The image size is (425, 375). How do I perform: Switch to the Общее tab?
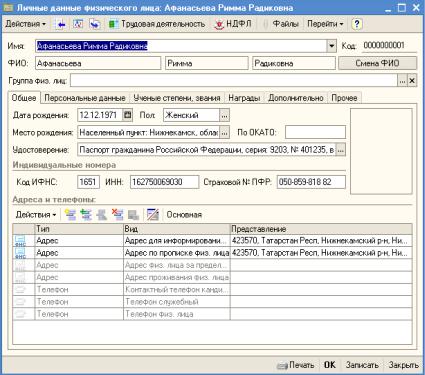24,98
